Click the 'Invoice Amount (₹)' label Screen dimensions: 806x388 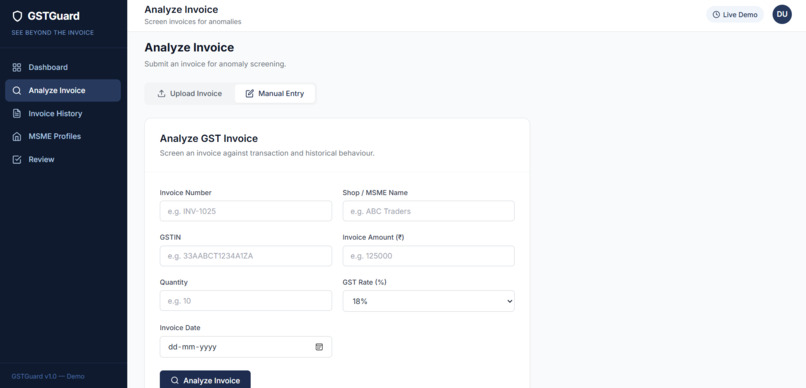374,237
